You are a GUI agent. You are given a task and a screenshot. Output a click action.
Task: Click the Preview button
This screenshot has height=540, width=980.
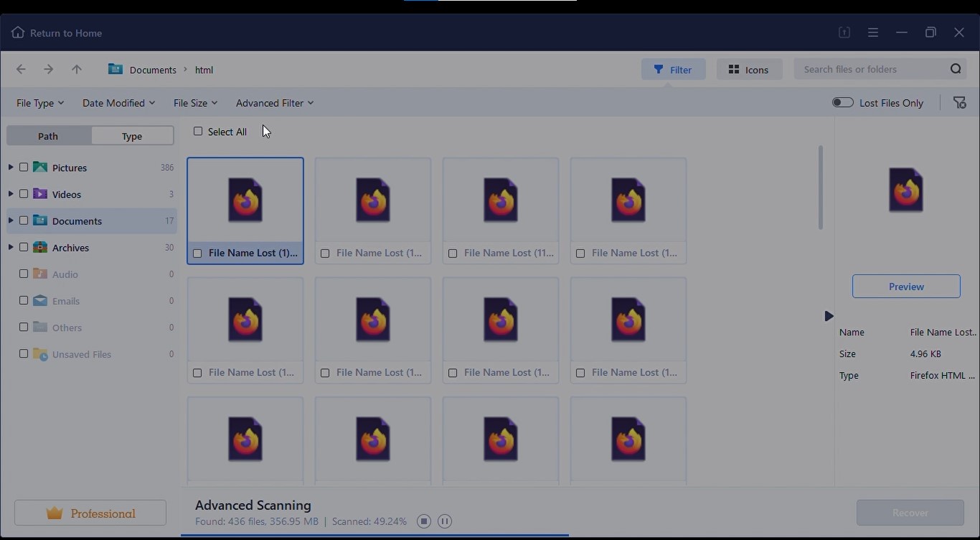click(906, 286)
